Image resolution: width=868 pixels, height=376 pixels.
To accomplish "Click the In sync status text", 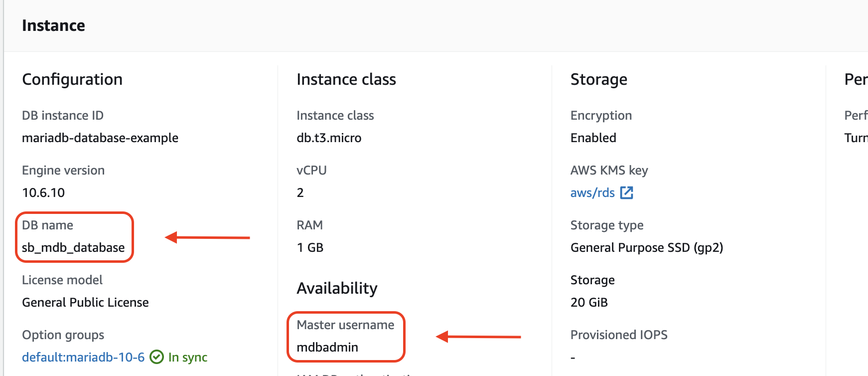I will [x=188, y=357].
